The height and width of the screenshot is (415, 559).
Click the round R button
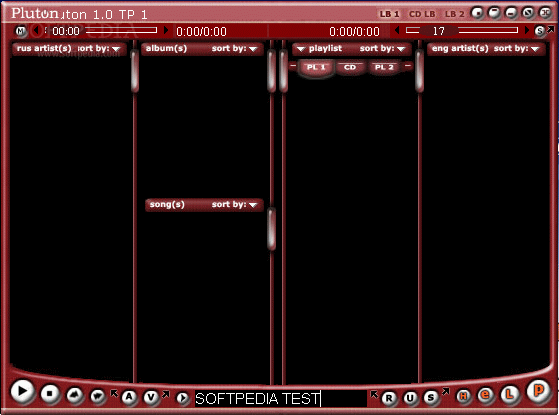pyautogui.click(x=389, y=398)
